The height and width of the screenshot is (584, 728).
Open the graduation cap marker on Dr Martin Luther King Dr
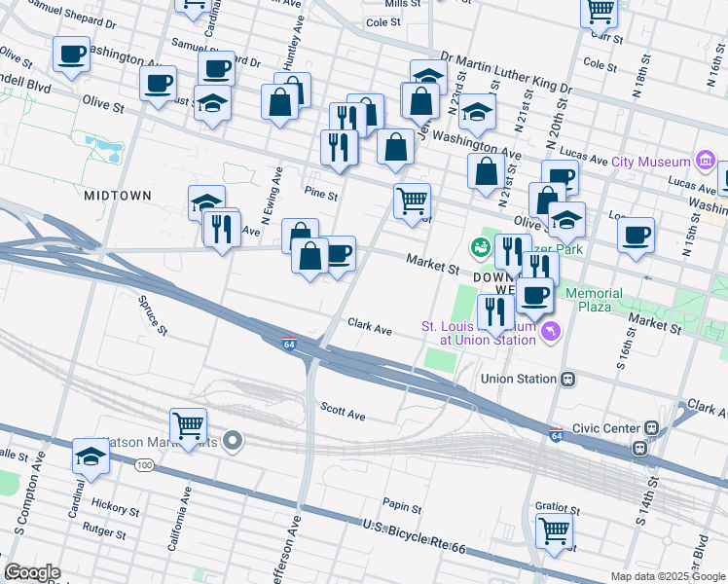[x=428, y=71]
